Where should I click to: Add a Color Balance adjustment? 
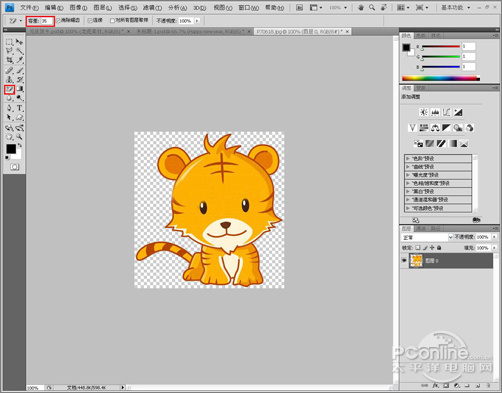tap(435, 128)
